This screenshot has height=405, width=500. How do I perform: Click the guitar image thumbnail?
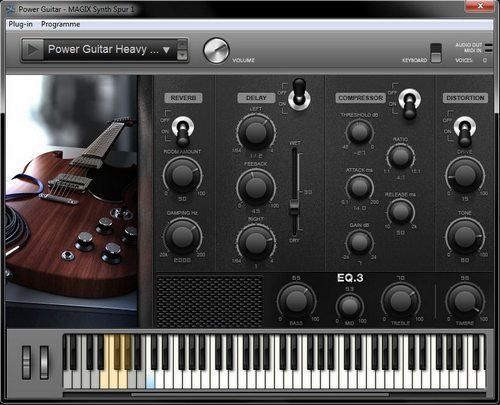tap(72, 201)
